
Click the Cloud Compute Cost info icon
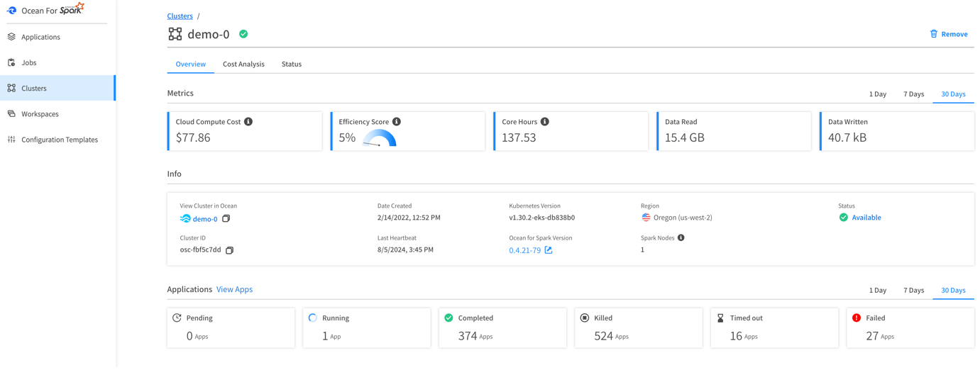pos(248,122)
